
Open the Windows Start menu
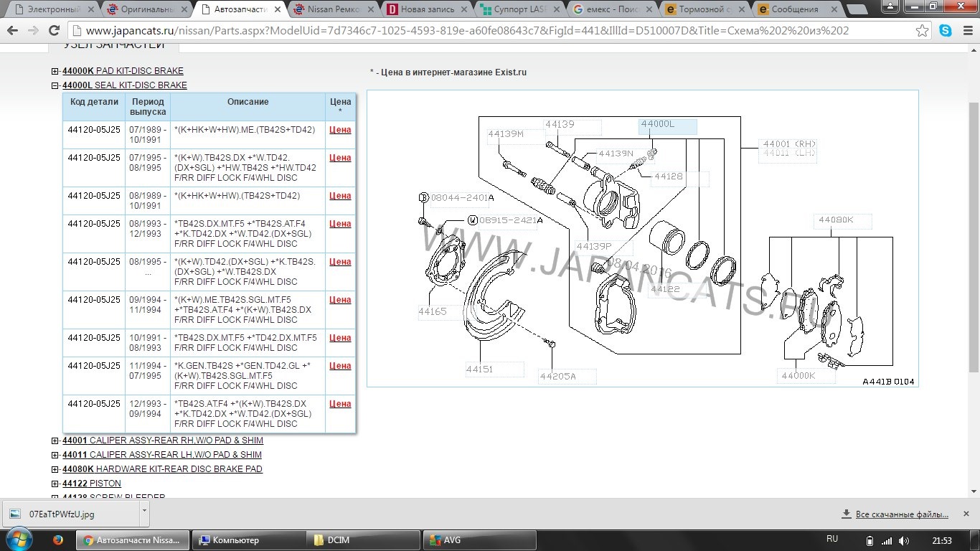coord(19,540)
